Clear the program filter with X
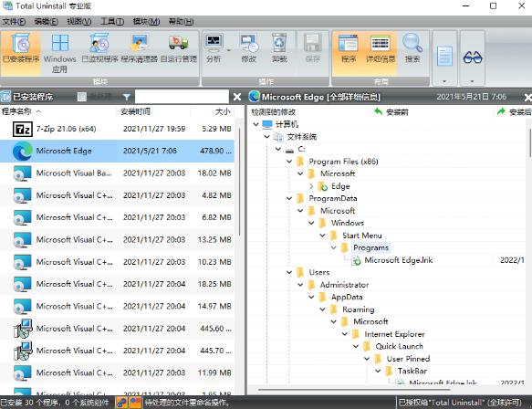The width and height of the screenshot is (532, 409). [237, 97]
